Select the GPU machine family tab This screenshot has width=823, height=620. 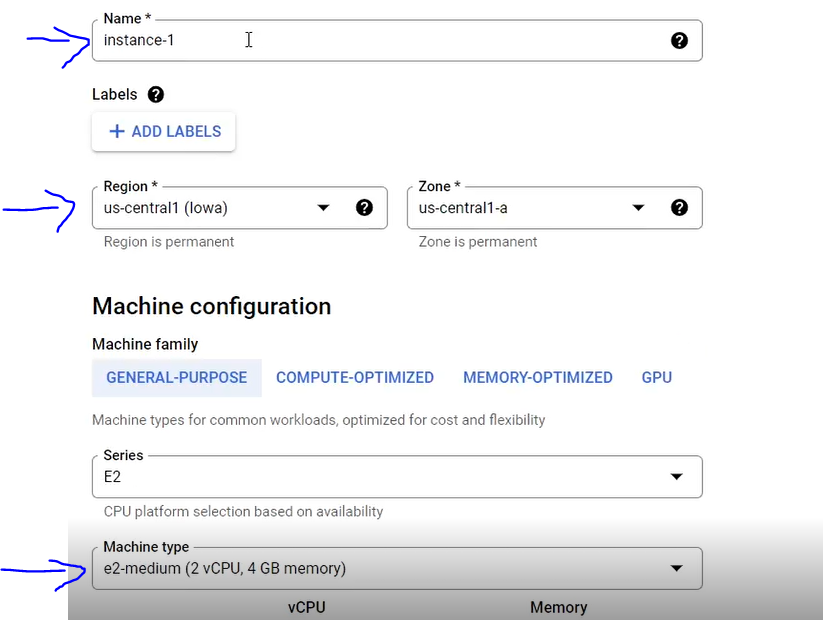point(657,377)
